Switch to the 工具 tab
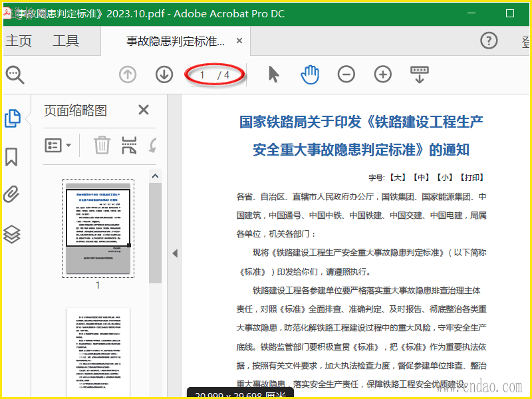 pos(66,41)
